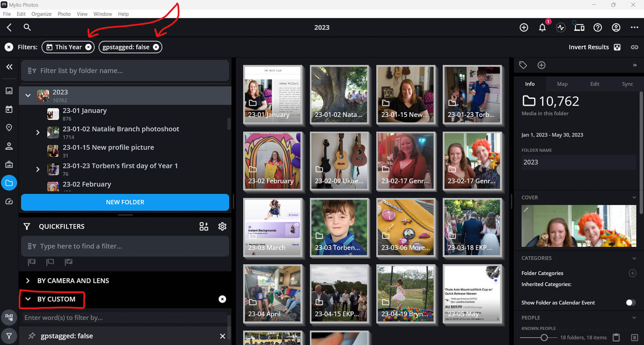Click QuickFilters settings gear icon

click(222, 226)
